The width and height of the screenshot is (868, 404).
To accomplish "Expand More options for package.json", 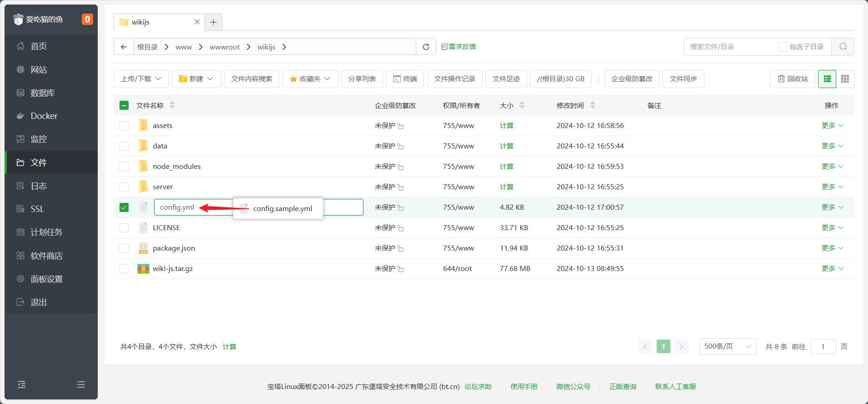I will pyautogui.click(x=832, y=248).
